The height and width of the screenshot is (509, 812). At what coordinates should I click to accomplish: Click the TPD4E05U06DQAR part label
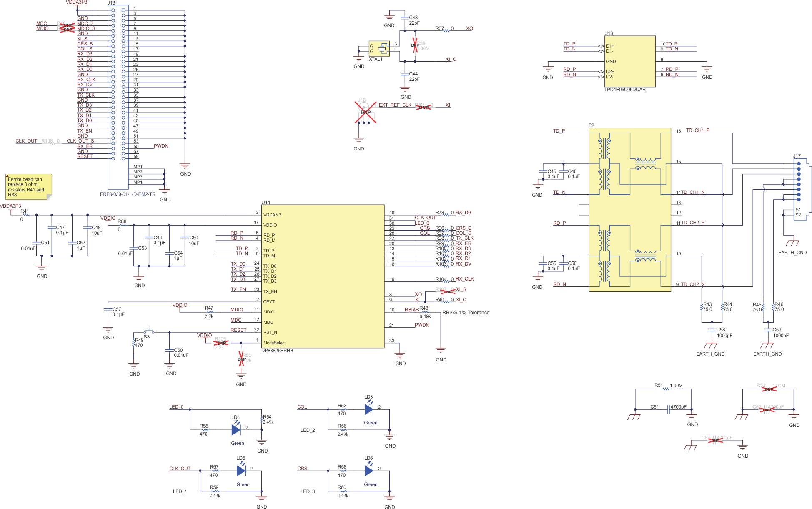[625, 90]
